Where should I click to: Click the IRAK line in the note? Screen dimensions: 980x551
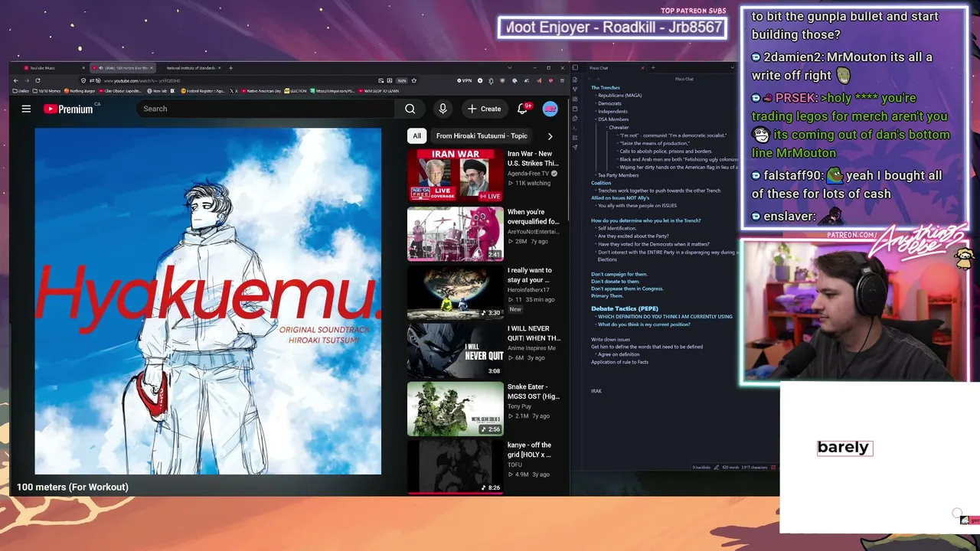click(x=596, y=391)
